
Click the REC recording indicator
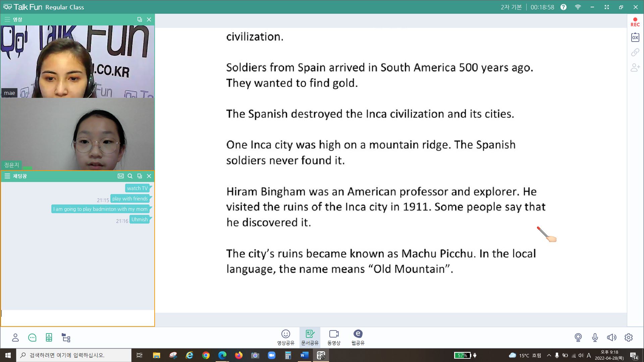[635, 22]
